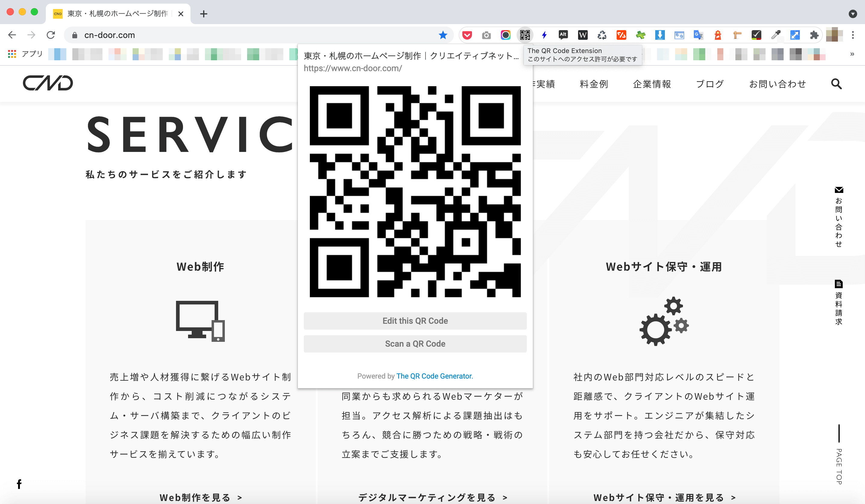Image resolution: width=865 pixels, height=504 pixels.
Task: Click the Edit this QR Code button
Action: pyautogui.click(x=415, y=321)
